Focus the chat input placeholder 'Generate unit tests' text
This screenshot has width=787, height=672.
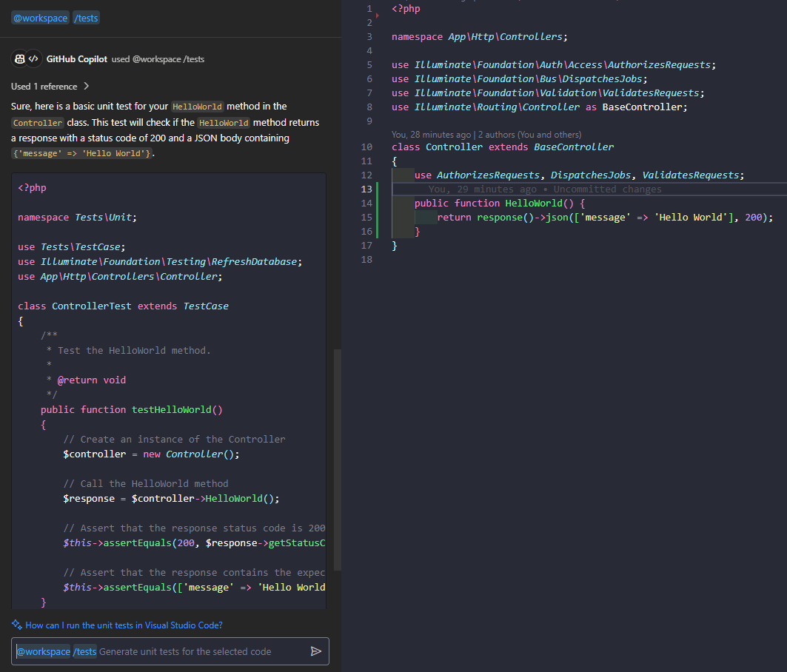tap(185, 651)
